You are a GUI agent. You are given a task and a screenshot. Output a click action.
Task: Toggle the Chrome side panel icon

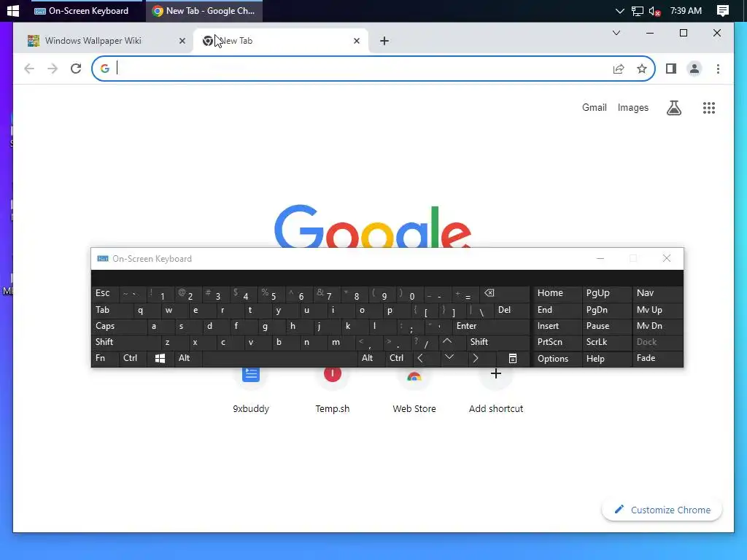point(671,69)
